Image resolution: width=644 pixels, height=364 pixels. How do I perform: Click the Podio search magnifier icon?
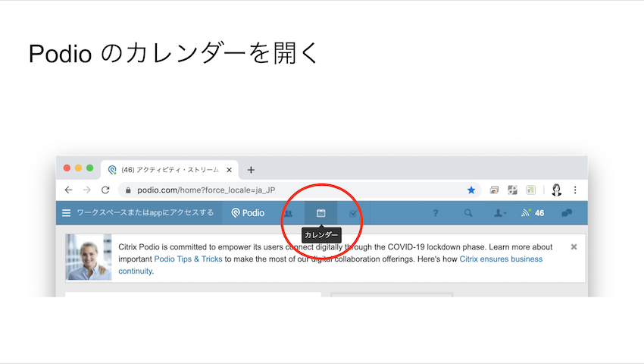(x=468, y=213)
